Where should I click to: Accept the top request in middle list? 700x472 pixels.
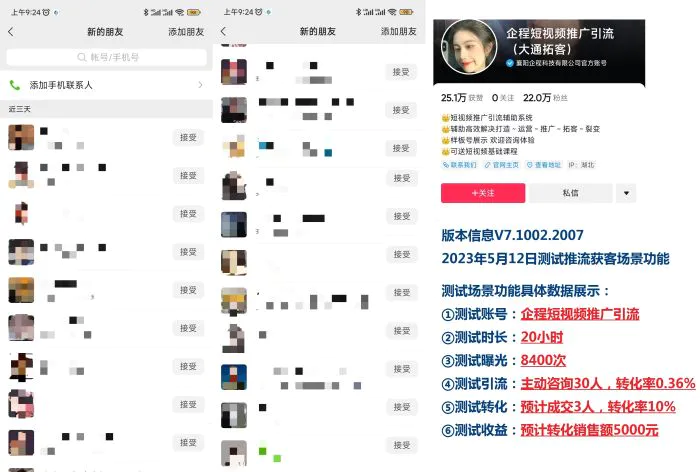tap(401, 72)
